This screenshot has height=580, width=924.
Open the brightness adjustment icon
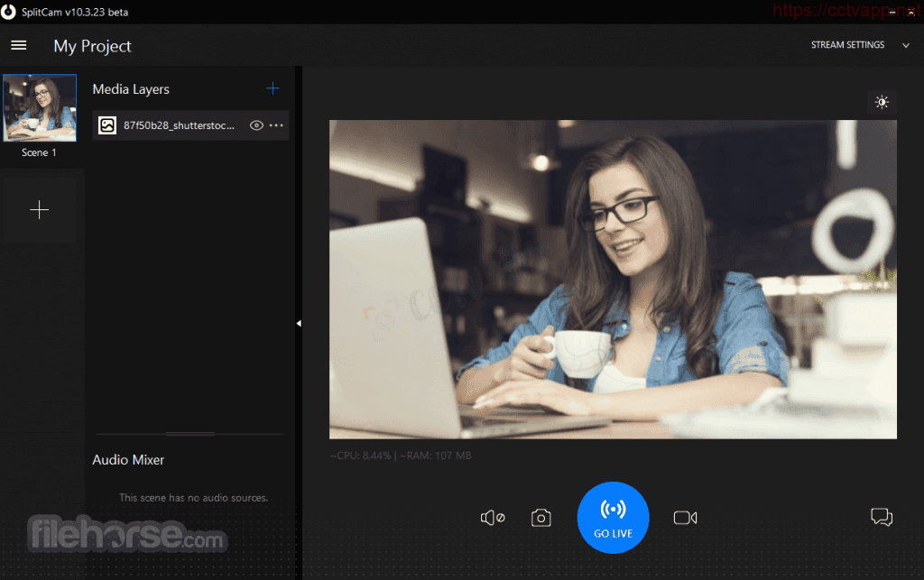point(882,103)
